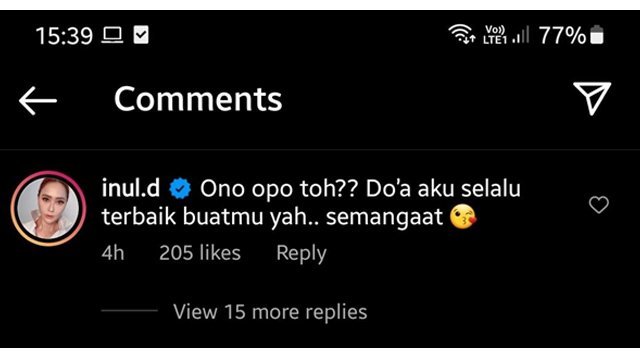
Task: Tap the line before View 15 more replies
Action: (129, 311)
